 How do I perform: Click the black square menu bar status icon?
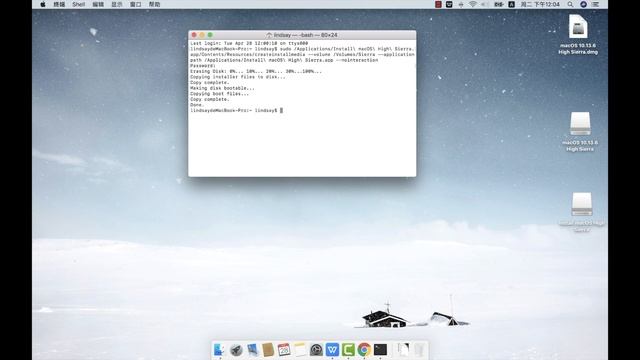point(449,4)
